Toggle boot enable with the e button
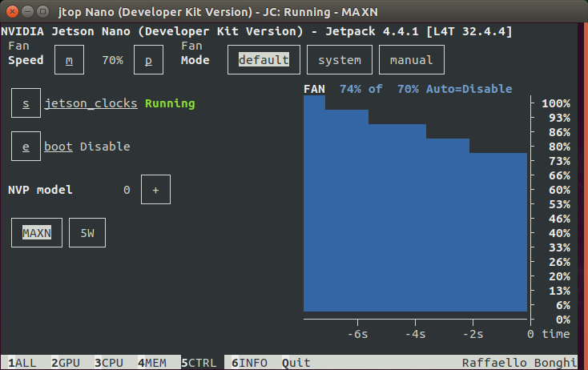 click(x=26, y=147)
